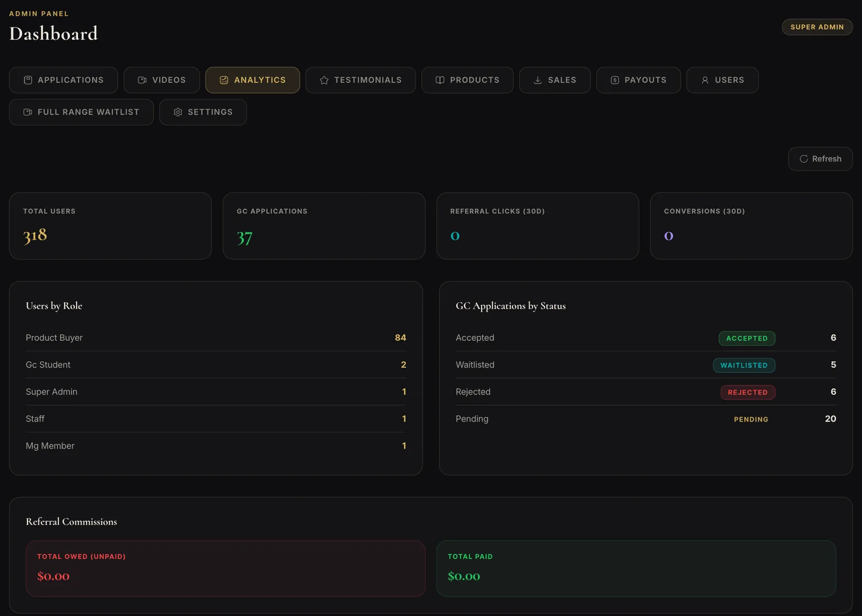The width and height of the screenshot is (862, 616).
Task: Click the Dashboard page title
Action: pos(53,33)
